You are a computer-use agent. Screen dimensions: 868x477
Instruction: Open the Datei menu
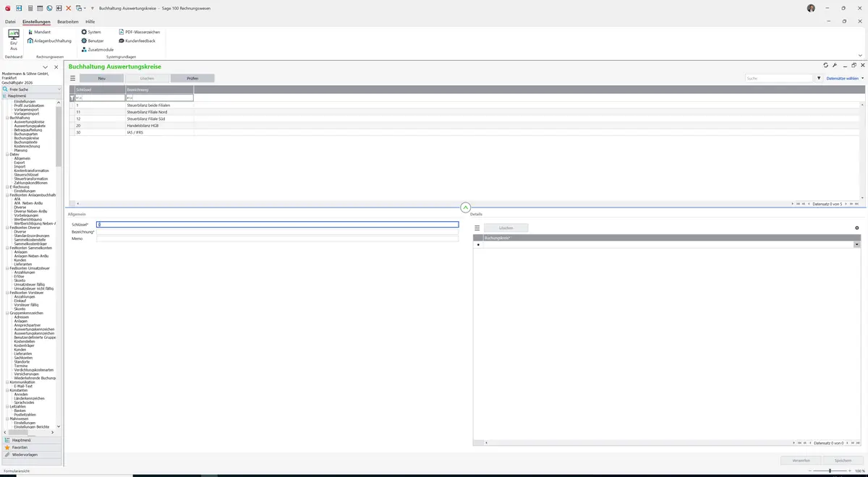click(x=10, y=22)
